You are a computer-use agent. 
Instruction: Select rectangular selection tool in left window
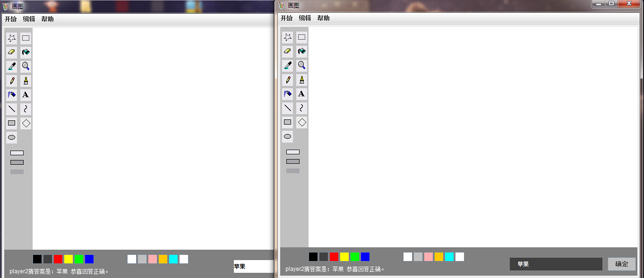[26, 38]
